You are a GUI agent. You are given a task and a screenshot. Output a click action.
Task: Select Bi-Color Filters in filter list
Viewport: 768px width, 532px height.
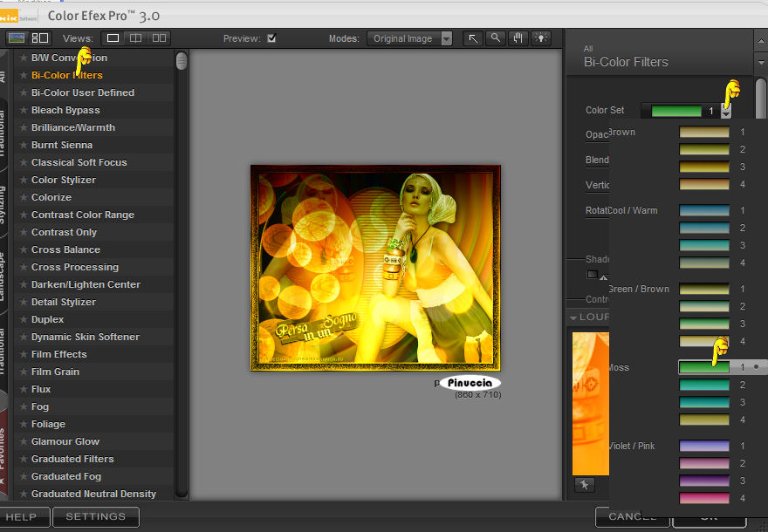(67, 75)
